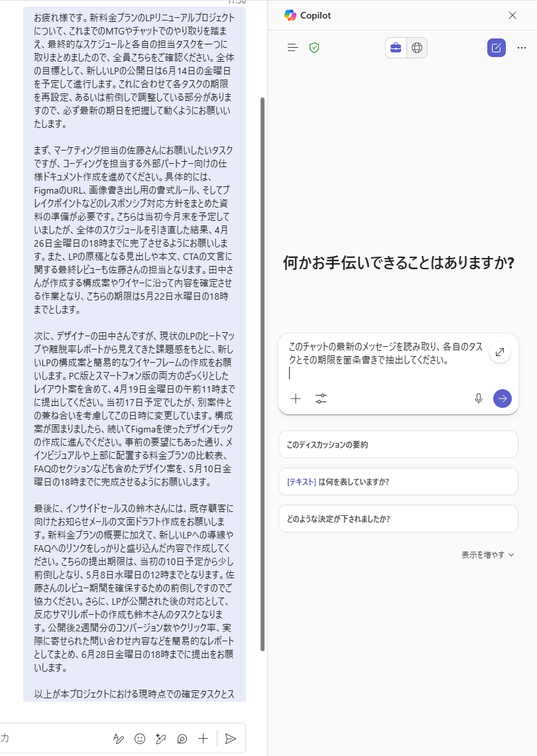537x756 pixels.
Task: Open the Copilot hamburger menu
Action: 292,48
